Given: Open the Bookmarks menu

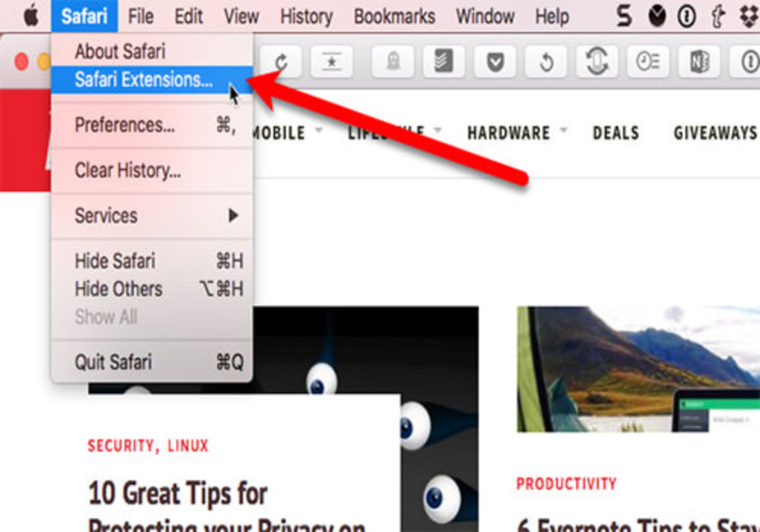Looking at the screenshot, I should click(395, 16).
